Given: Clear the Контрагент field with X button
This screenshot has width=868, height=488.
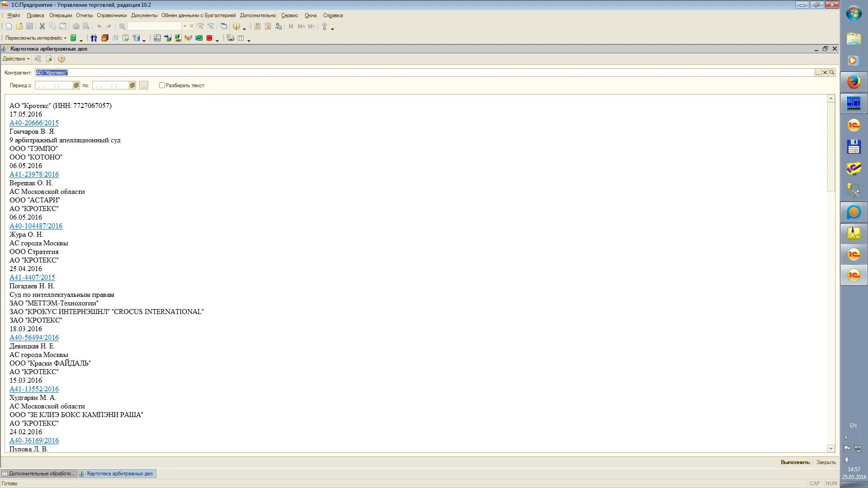Looking at the screenshot, I should pyautogui.click(x=825, y=72).
